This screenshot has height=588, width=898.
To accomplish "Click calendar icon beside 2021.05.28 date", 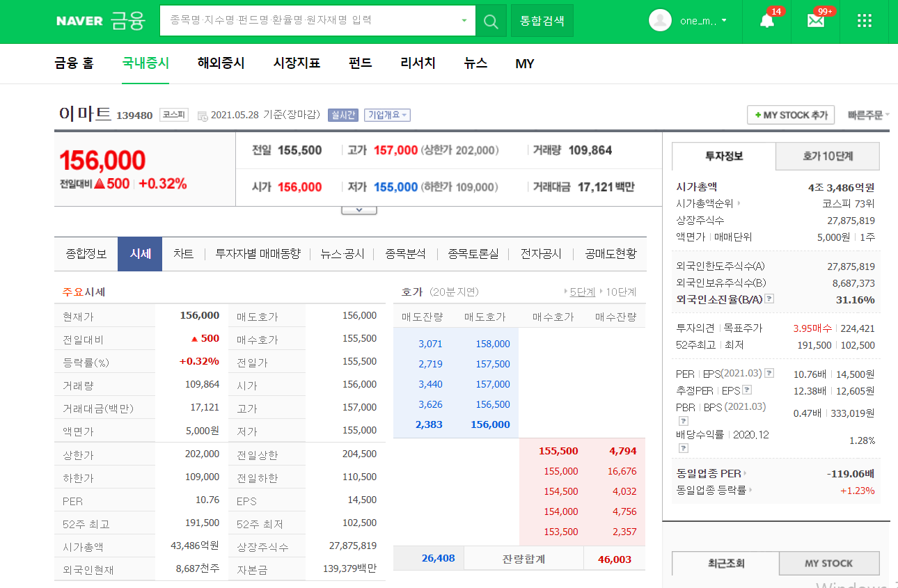I will [203, 116].
